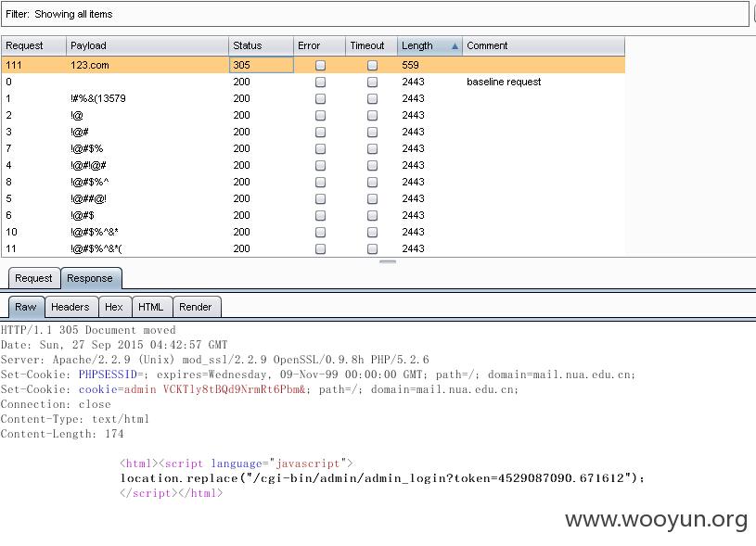The image size is (756, 546).
Task: Click the location.replace script line
Action: point(382,478)
